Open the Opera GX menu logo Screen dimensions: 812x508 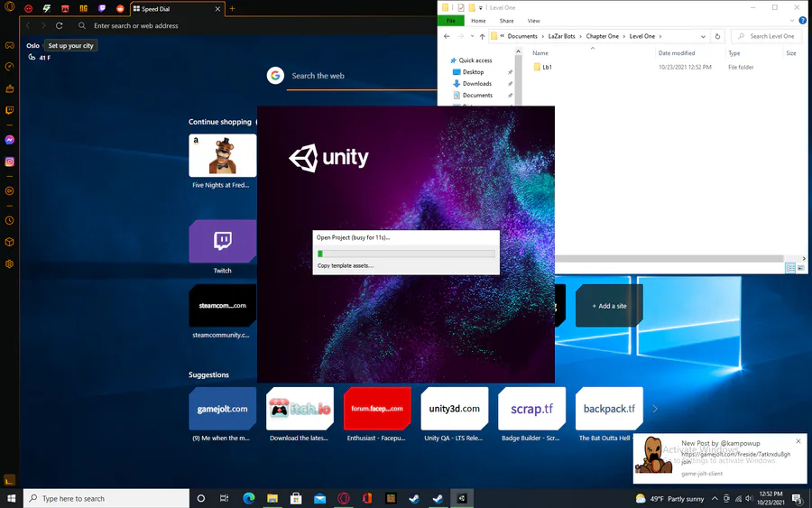[x=9, y=7]
